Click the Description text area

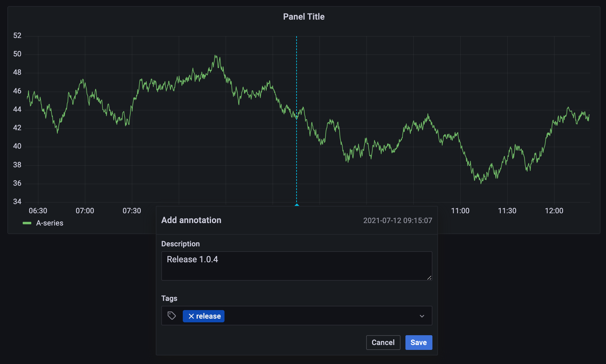296,266
